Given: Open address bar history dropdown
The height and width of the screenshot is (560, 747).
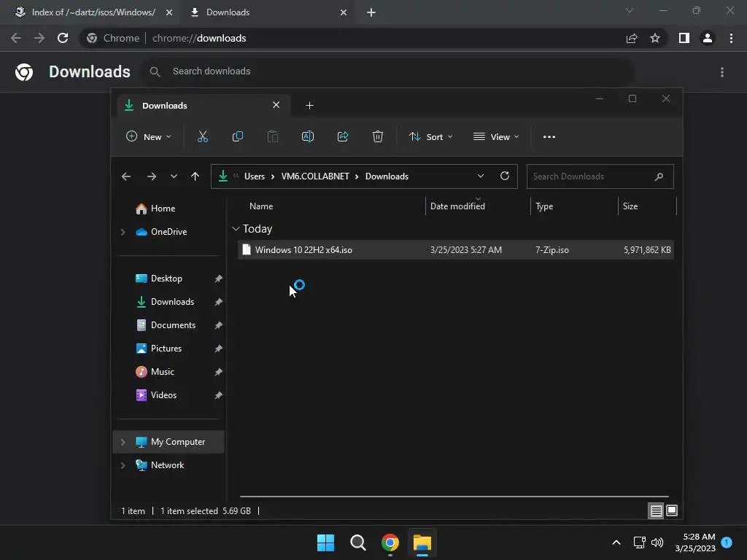Looking at the screenshot, I should tap(481, 176).
